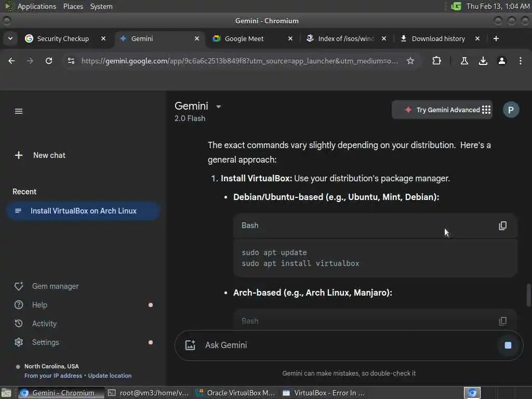The height and width of the screenshot is (399, 532).
Task: Open Gemini Settings
Action: pyautogui.click(x=37, y=342)
